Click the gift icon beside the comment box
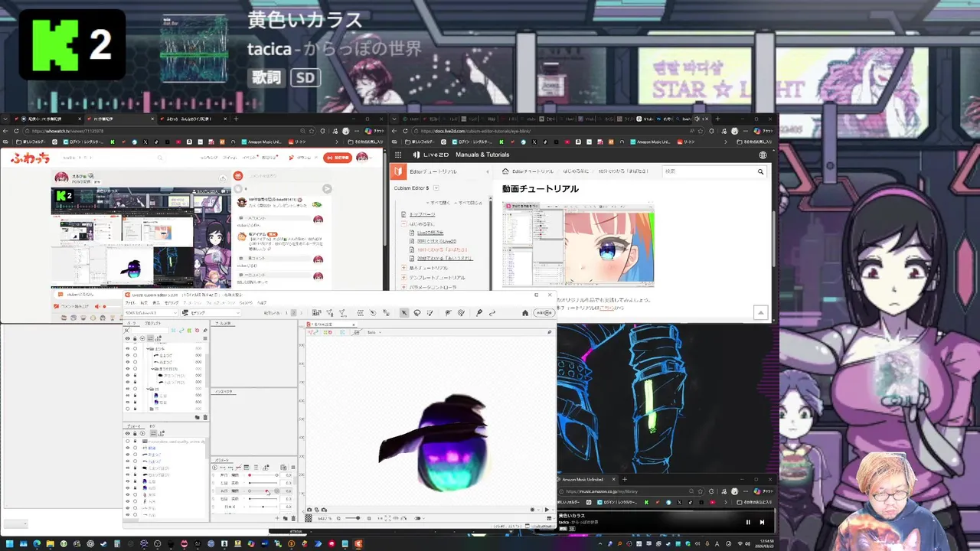Viewport: 980px width, 551px height. tap(238, 175)
